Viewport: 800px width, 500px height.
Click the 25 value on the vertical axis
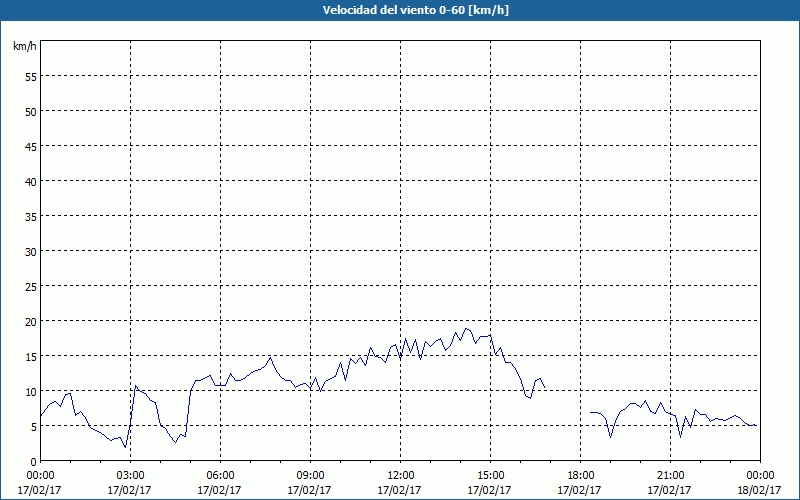31,286
